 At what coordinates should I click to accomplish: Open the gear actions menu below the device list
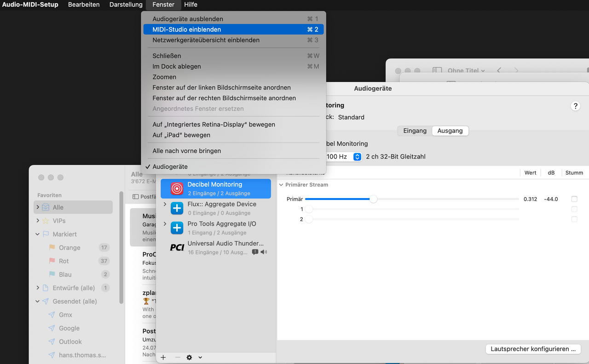coord(189,357)
